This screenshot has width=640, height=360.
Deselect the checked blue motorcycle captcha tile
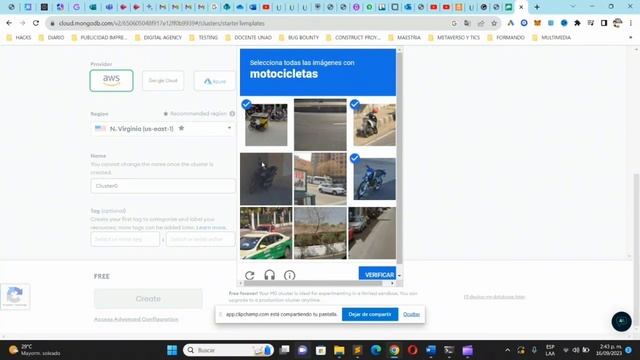[x=374, y=179]
